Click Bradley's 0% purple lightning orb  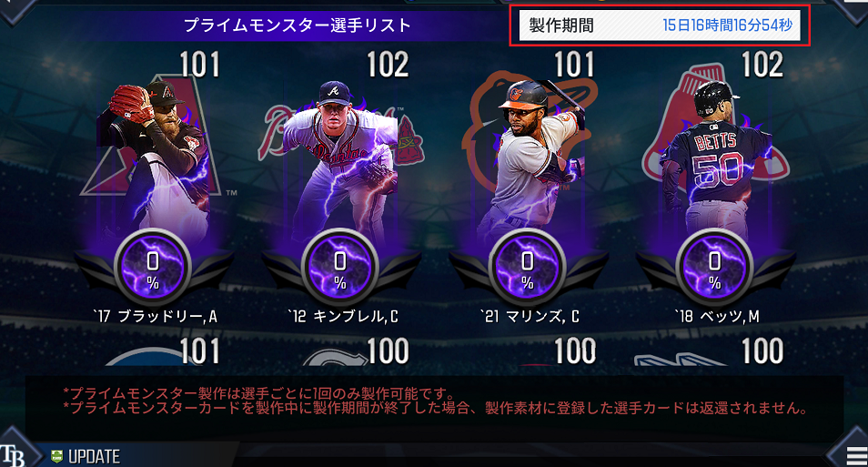click(153, 268)
